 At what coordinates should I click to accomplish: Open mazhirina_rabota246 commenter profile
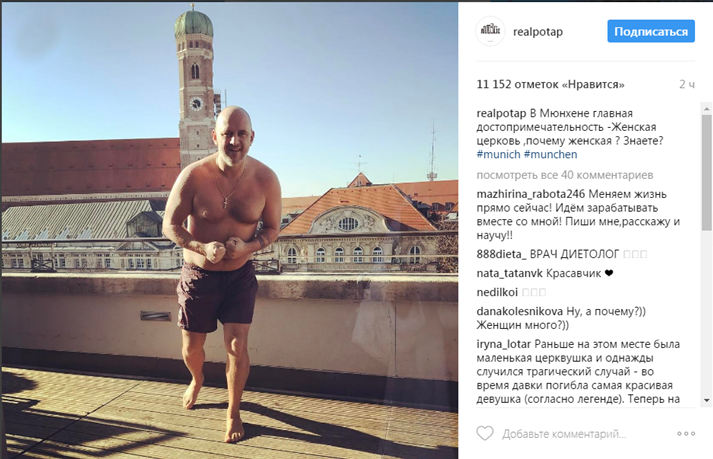coord(531,194)
